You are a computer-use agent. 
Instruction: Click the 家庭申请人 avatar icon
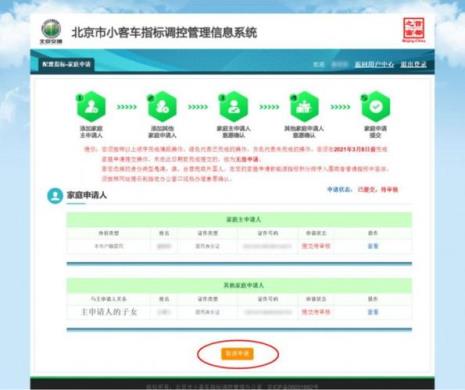click(x=55, y=195)
